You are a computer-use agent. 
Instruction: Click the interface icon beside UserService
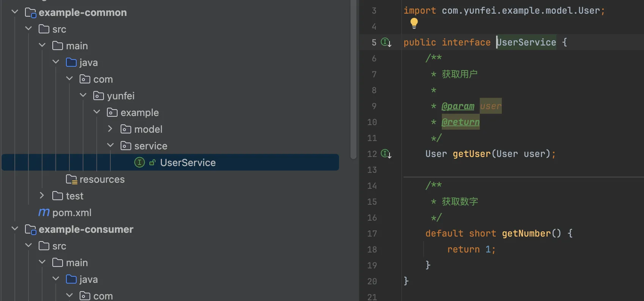pos(140,163)
